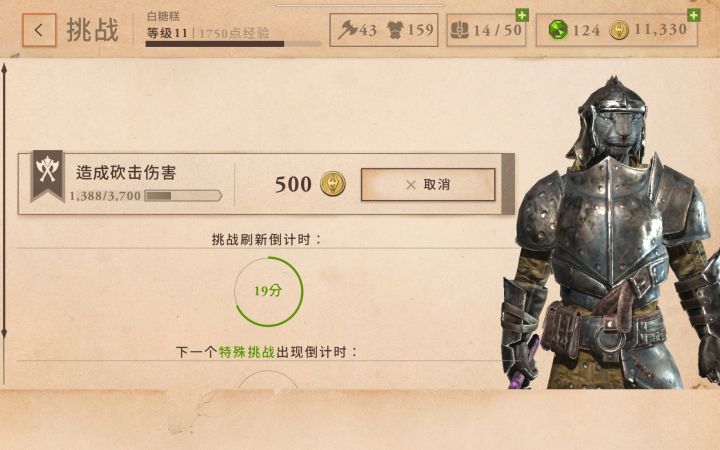Tap the player name 白糖糕
The image size is (720, 450).
pos(163,17)
